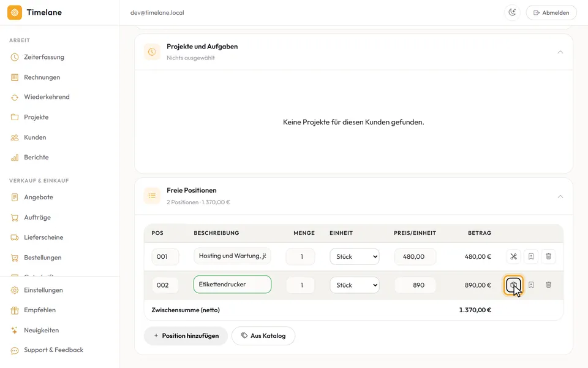Click the Kunden people icon
Screen dimensions: 588x368
tap(15, 137)
